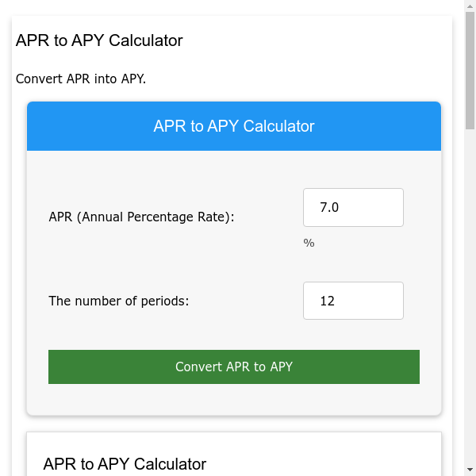Screen dimensions: 476x476
Task: Click the blue calculator header title
Action: pos(234,126)
